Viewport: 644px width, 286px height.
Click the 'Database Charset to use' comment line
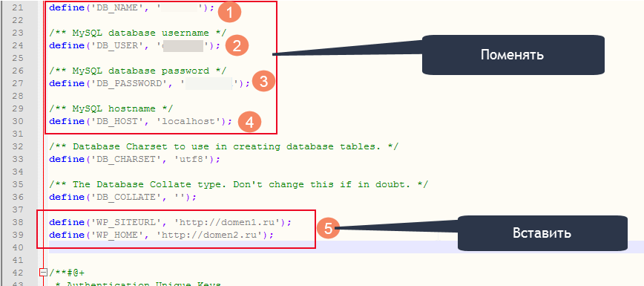223,147
